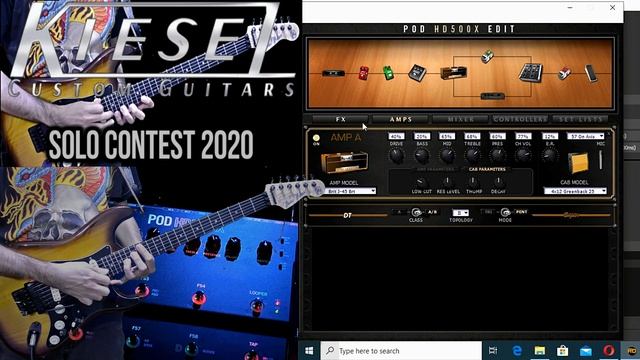This screenshot has height=360, width=640.
Task: Click the Ch Vol knob
Action: pos(524,156)
